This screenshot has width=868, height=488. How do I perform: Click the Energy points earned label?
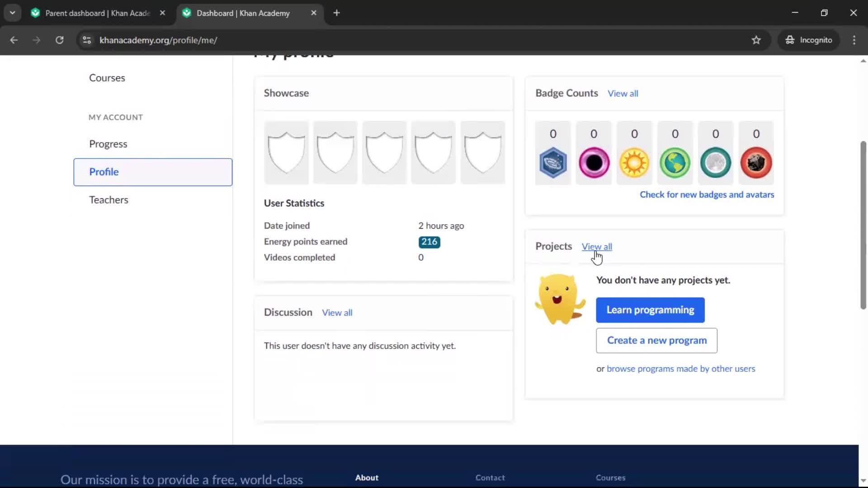(306, 242)
